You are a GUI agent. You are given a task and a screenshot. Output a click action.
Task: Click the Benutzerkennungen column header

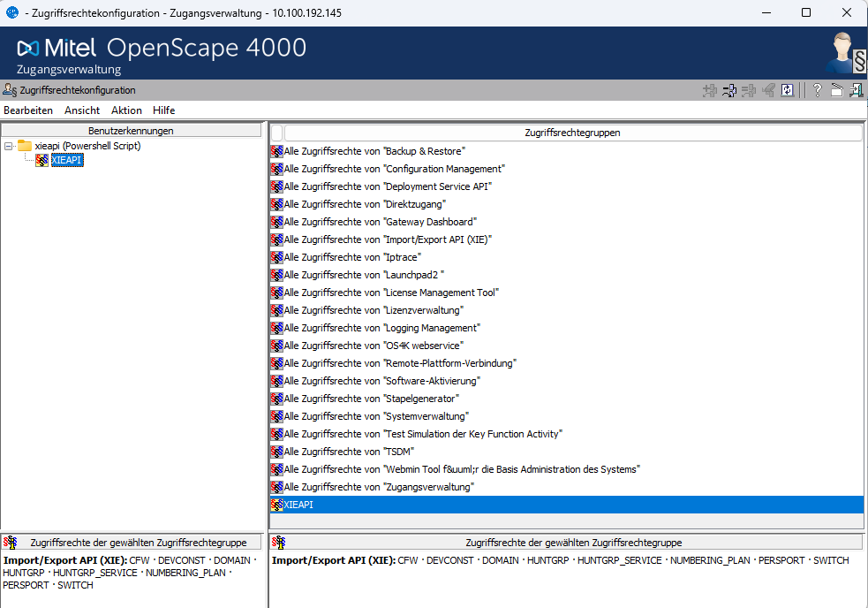tap(132, 131)
